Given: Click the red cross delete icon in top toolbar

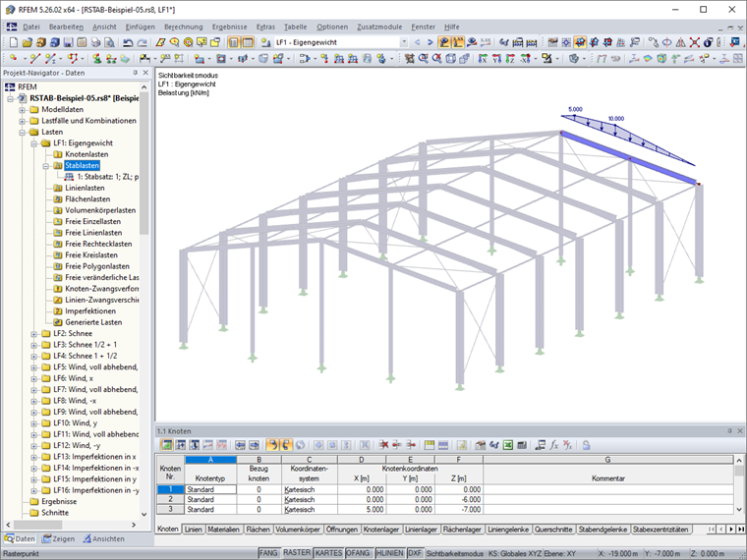Looking at the screenshot, I should point(695,42).
